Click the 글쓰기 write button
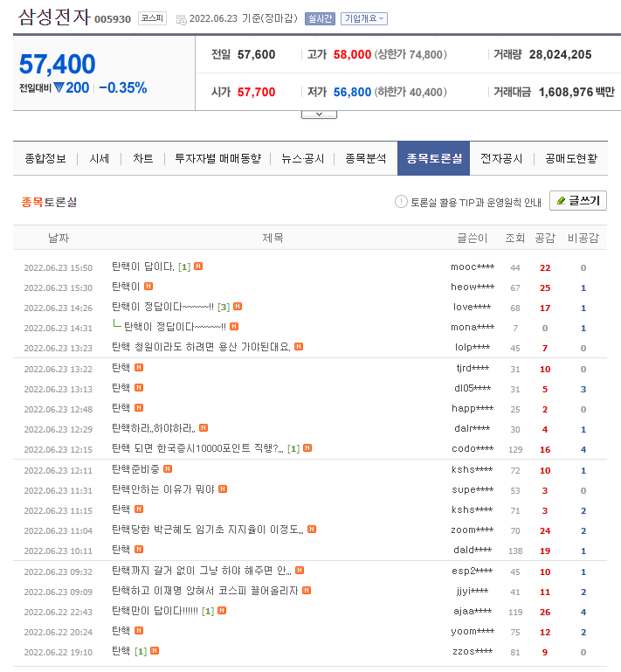Screen dimensions: 621x672 coord(578,201)
